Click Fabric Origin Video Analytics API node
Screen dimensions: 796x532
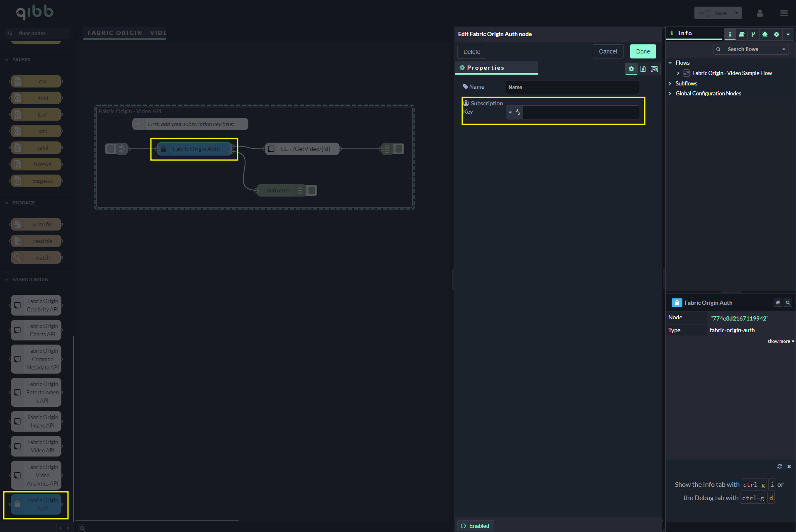click(36, 475)
